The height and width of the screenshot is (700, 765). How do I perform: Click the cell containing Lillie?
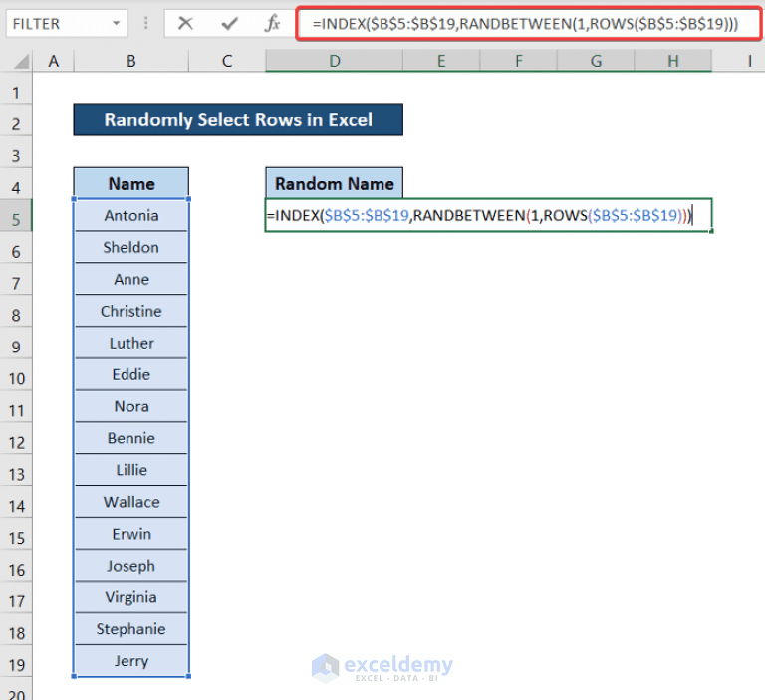point(131,470)
